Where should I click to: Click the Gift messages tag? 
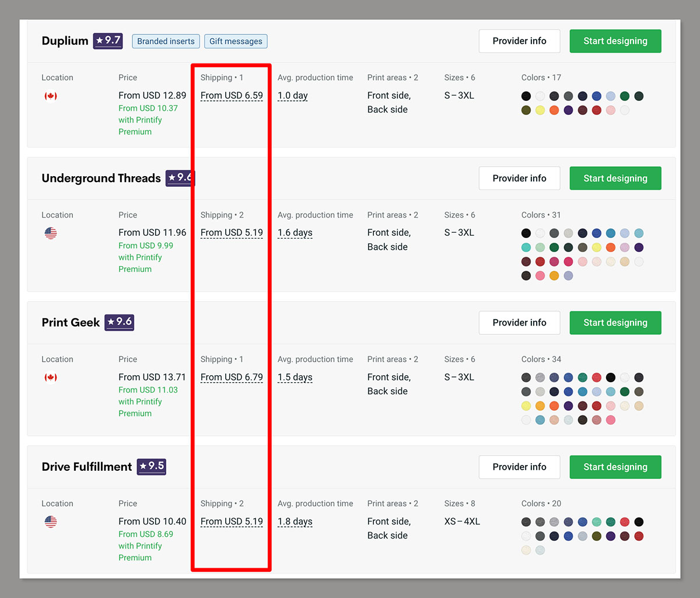tap(236, 41)
